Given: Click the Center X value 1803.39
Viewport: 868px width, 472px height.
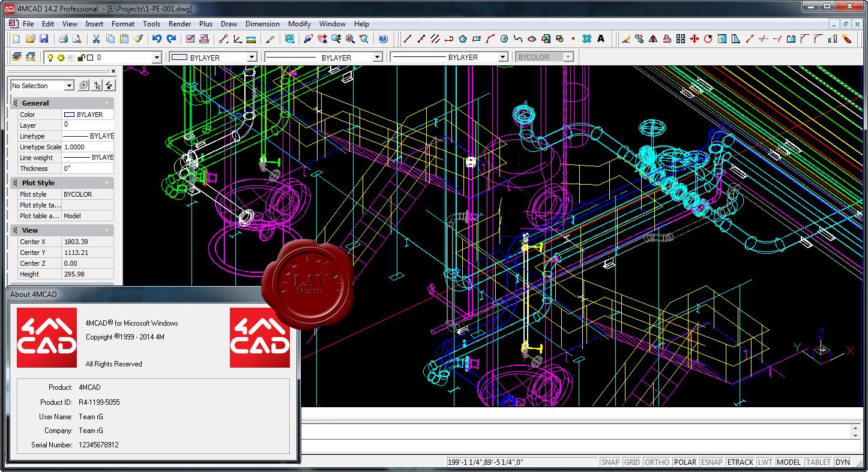Looking at the screenshot, I should (88, 242).
